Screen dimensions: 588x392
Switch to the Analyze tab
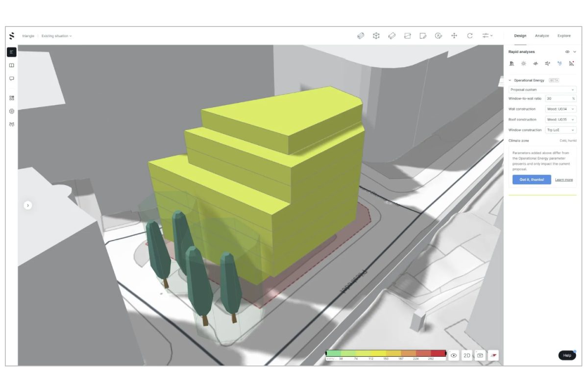(x=541, y=36)
